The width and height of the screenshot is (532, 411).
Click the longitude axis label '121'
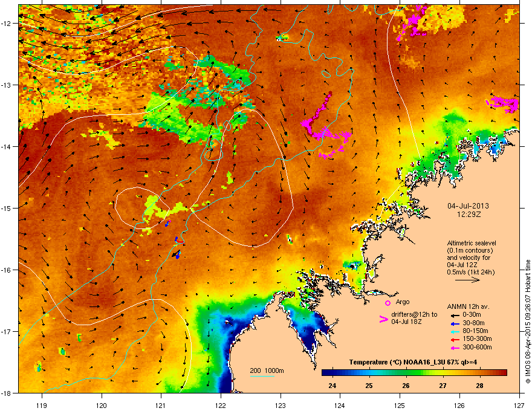pos(161,405)
